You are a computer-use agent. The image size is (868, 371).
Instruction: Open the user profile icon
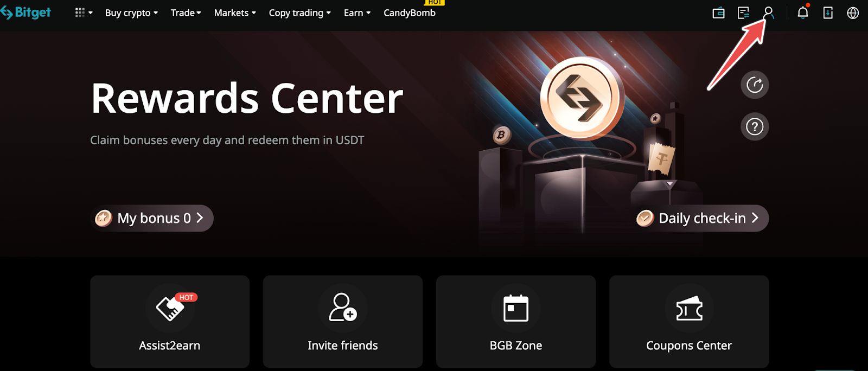[768, 12]
